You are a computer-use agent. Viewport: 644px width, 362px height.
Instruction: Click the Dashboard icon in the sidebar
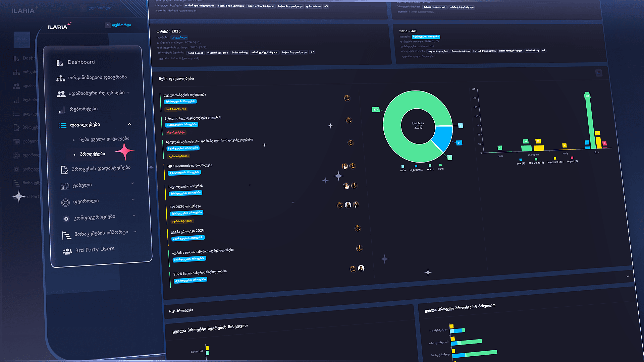click(x=60, y=63)
